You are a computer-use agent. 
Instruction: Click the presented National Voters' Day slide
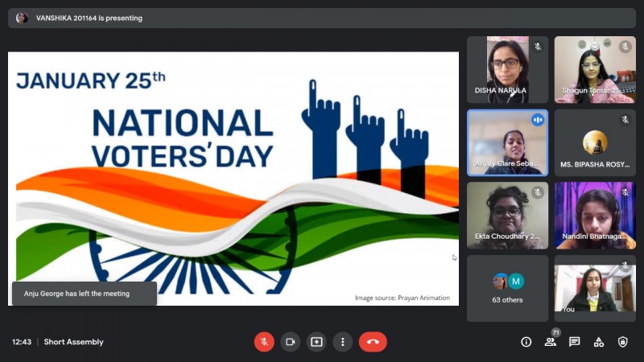tap(233, 179)
